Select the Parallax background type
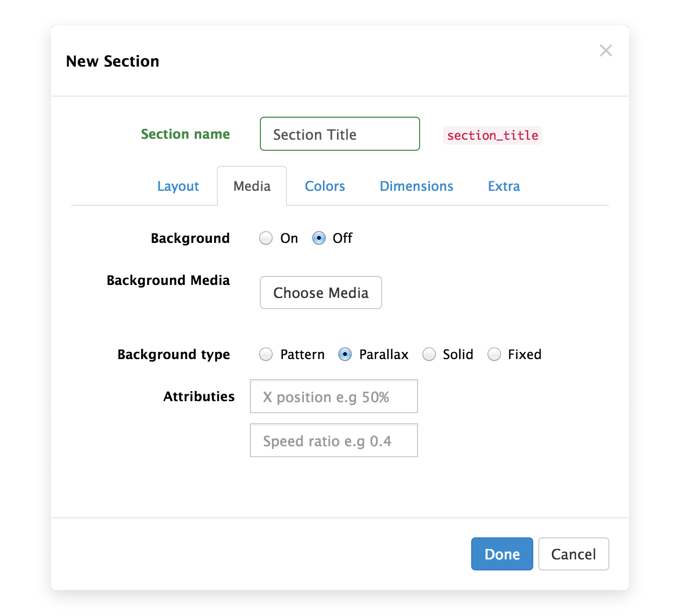Viewport: 680px width, 616px height. point(345,355)
